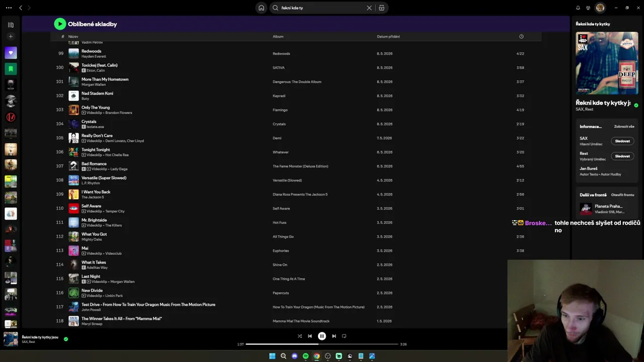Switch to Spotify in the taskbar

point(305,356)
